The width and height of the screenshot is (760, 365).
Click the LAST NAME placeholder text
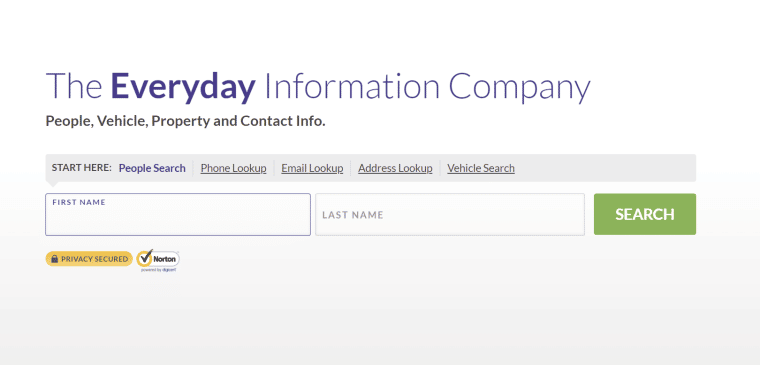point(353,215)
